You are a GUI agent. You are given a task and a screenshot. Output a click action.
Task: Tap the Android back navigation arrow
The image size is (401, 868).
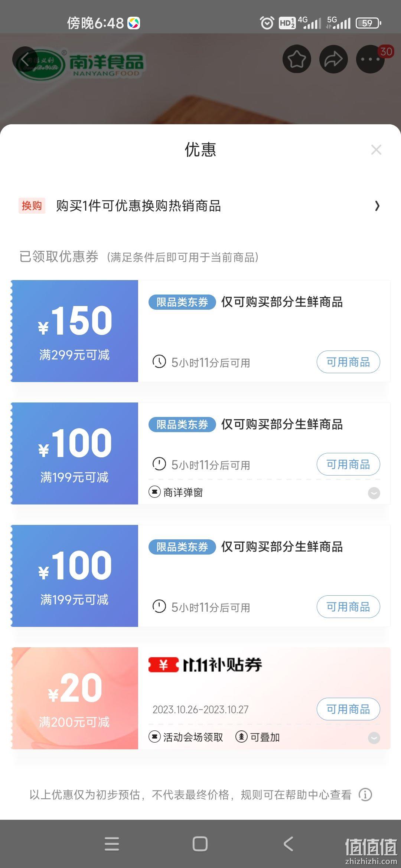tap(288, 844)
